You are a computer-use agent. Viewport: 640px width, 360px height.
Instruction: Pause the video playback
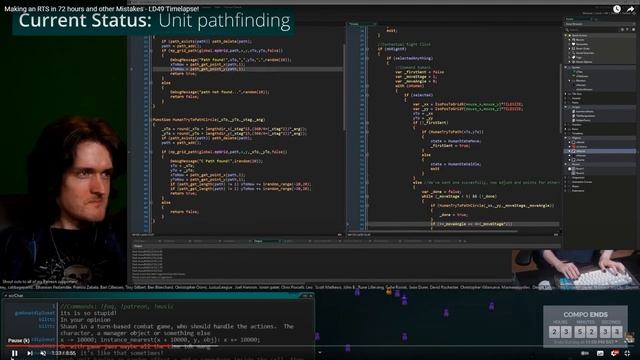(x=15, y=353)
